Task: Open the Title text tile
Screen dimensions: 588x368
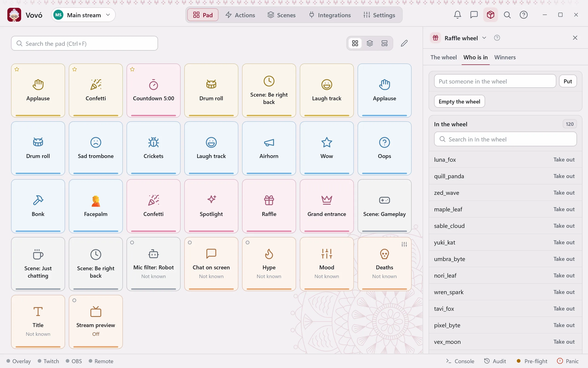Action: [x=38, y=322]
